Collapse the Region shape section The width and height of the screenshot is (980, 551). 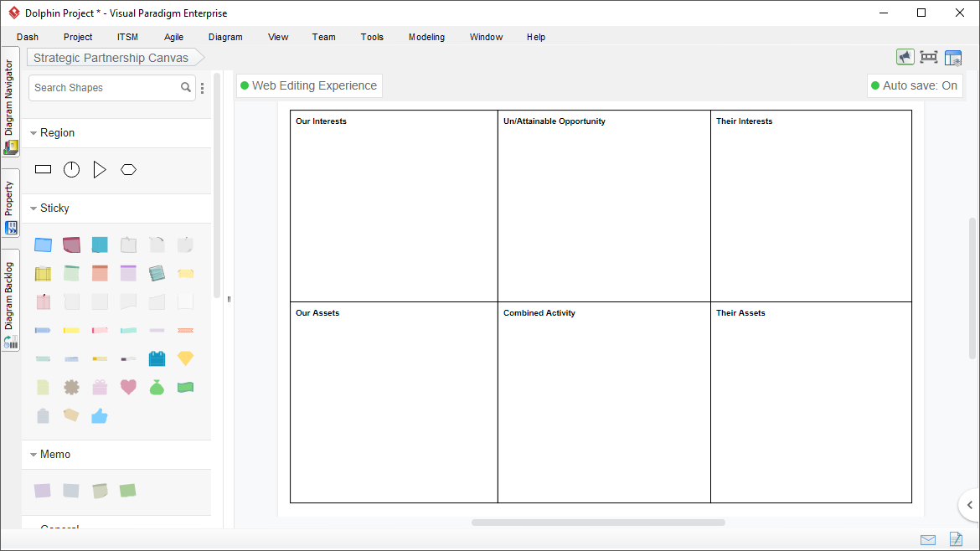click(34, 133)
